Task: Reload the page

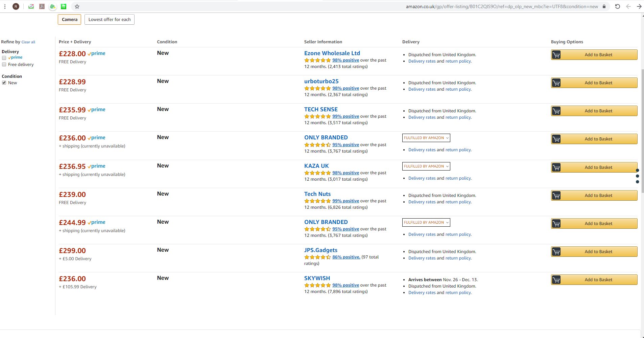Action: tap(617, 6)
